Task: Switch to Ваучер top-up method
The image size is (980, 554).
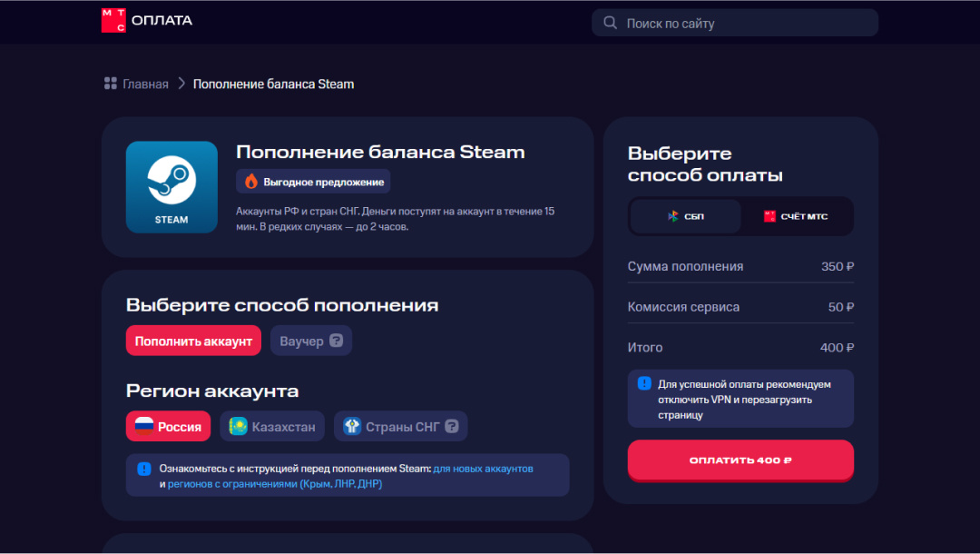Action: click(x=310, y=341)
